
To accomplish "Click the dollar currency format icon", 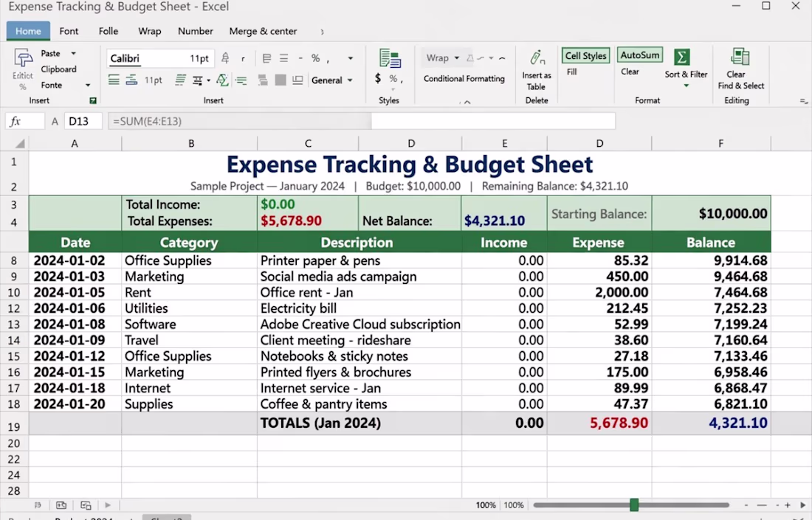I will [x=378, y=79].
